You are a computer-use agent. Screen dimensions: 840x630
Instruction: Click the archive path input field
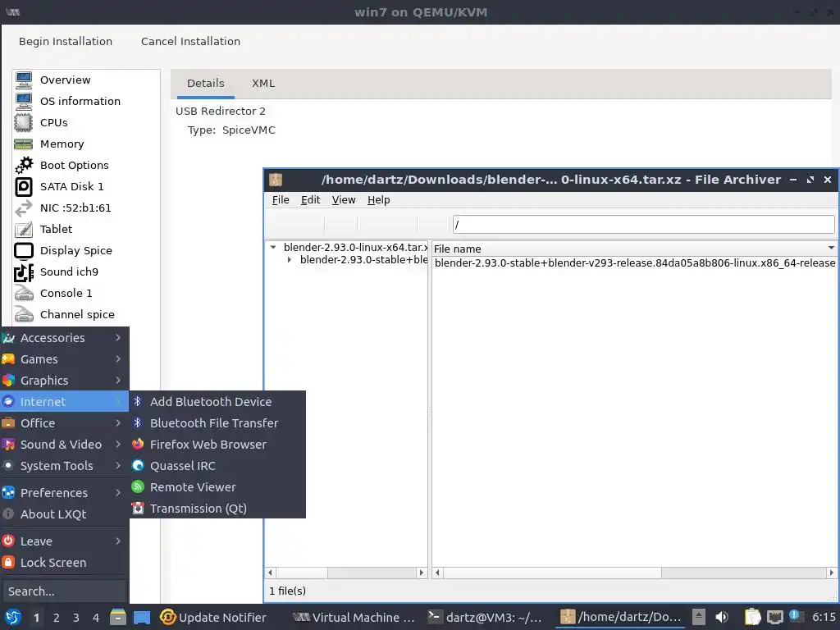click(643, 225)
